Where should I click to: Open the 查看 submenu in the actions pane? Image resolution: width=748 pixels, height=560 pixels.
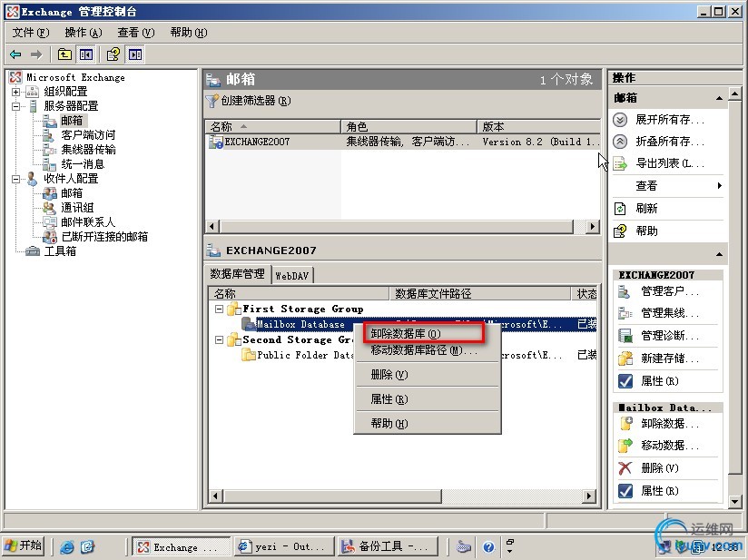668,186
